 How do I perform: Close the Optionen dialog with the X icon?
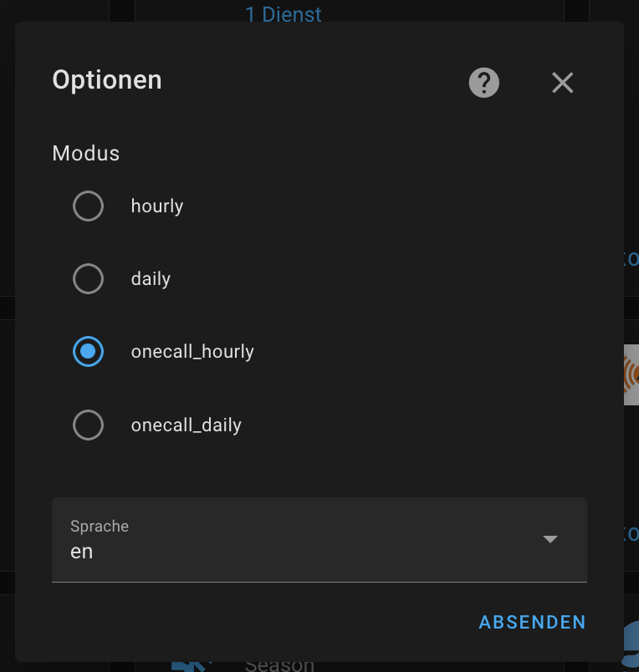561,82
